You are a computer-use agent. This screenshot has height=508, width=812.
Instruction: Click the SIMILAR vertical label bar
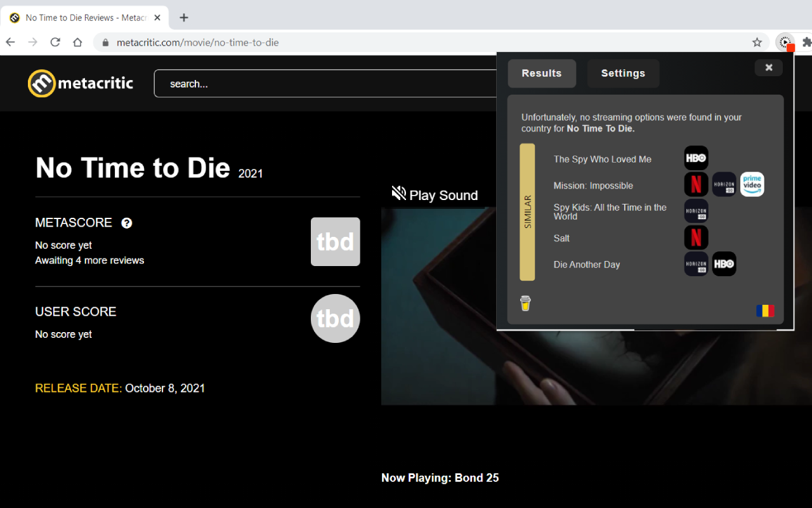pos(527,212)
